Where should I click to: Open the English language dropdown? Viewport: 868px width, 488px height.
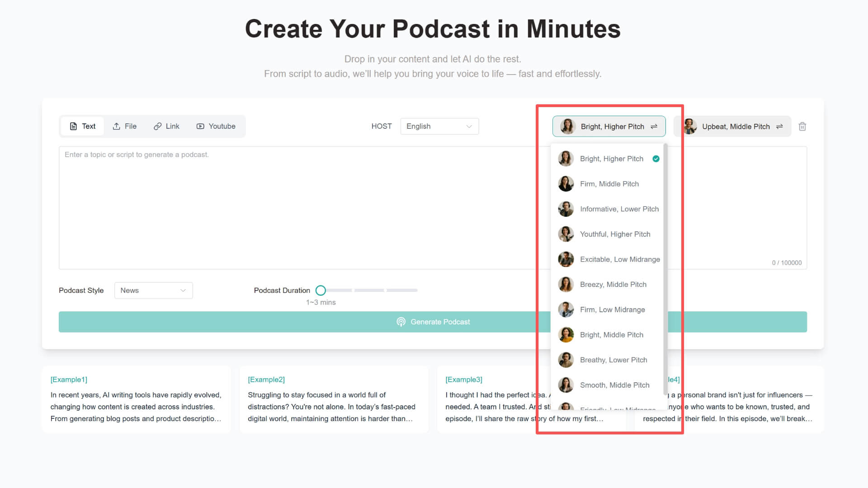tap(439, 127)
